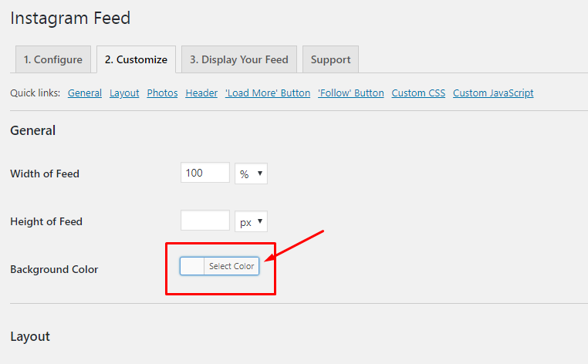
Task: Click the Width of Feed label
Action: (x=45, y=174)
